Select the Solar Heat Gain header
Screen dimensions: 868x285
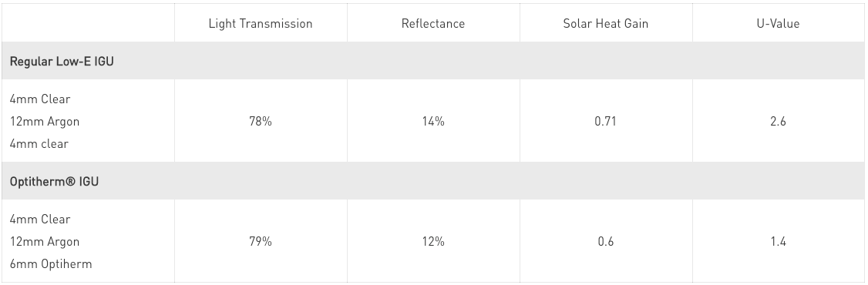pyautogui.click(x=606, y=23)
